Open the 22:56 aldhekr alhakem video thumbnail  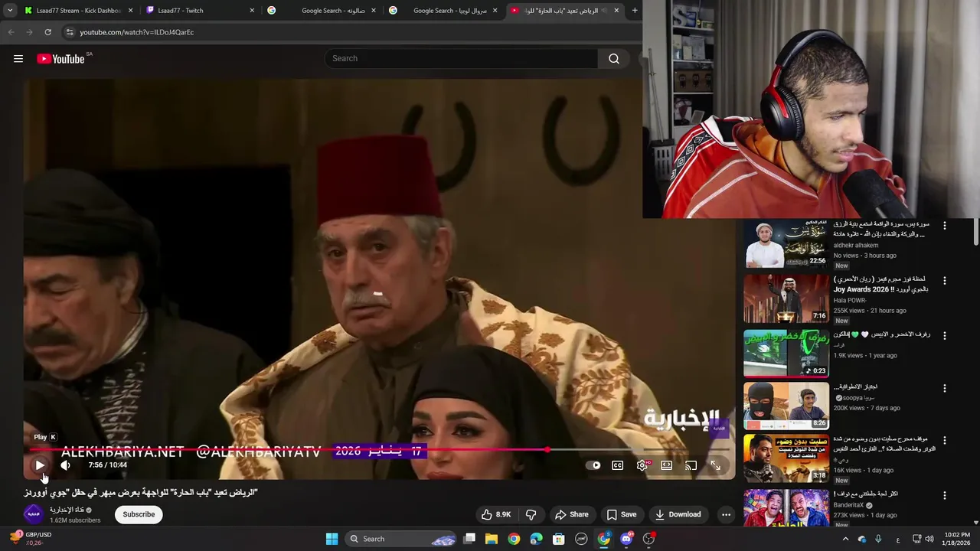(x=786, y=243)
